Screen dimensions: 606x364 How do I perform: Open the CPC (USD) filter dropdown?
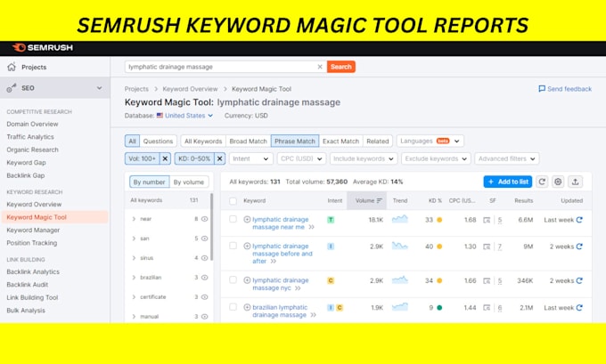[301, 158]
